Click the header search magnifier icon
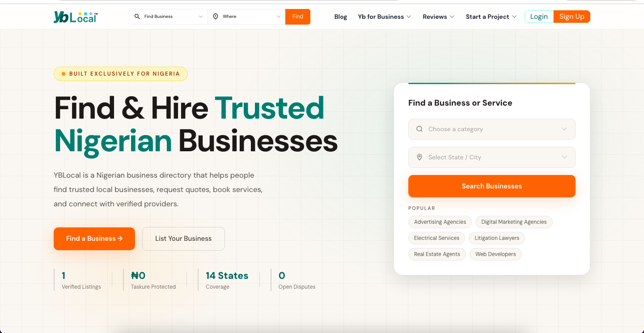Image resolution: width=644 pixels, height=333 pixels. click(137, 17)
